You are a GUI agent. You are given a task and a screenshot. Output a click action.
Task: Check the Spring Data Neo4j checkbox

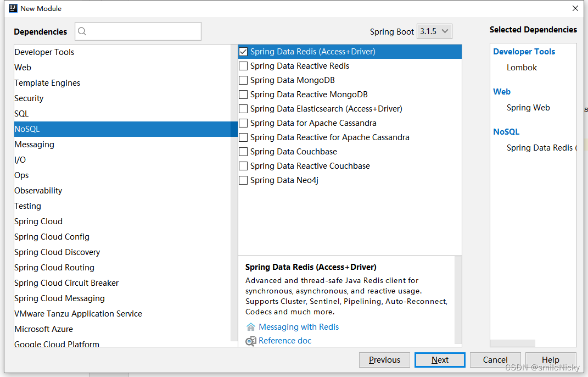243,180
